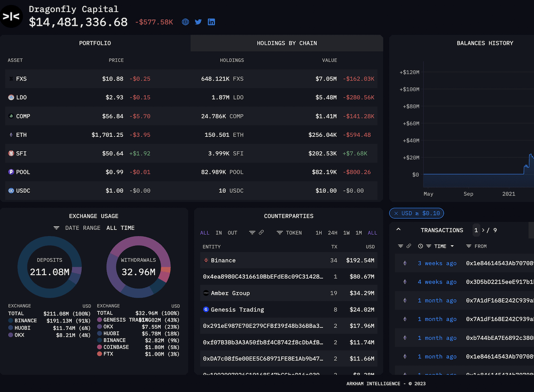The image size is (534, 392).
Task: Click the POOL token icon
Action: (x=11, y=172)
